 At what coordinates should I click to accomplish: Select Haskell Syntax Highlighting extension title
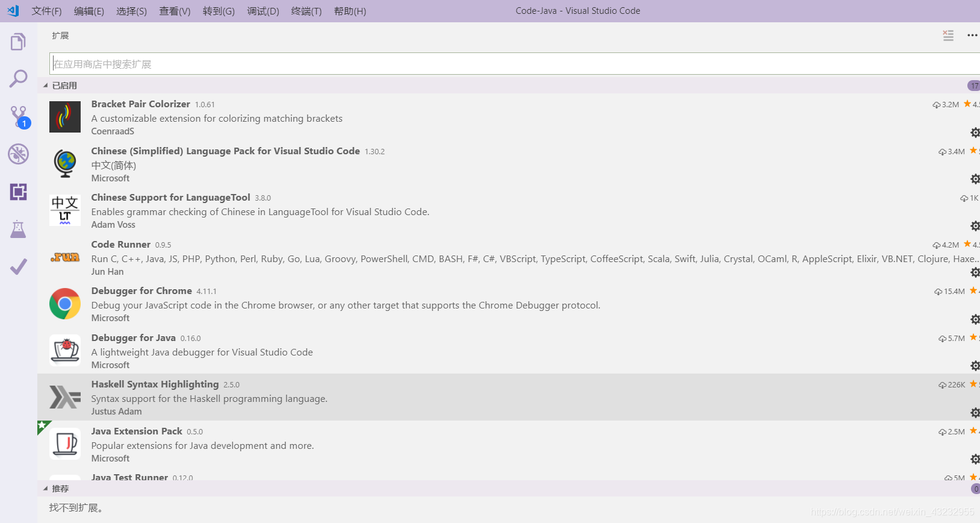coord(155,384)
